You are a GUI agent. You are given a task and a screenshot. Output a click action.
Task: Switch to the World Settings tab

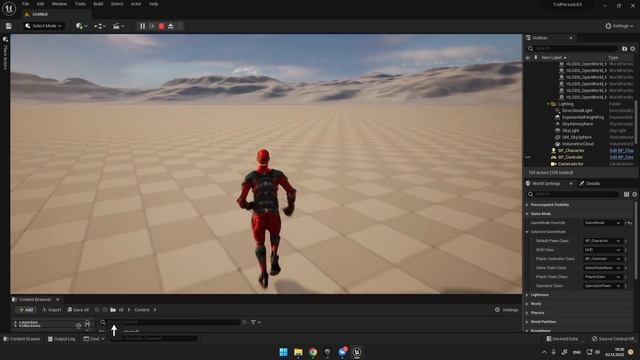546,184
